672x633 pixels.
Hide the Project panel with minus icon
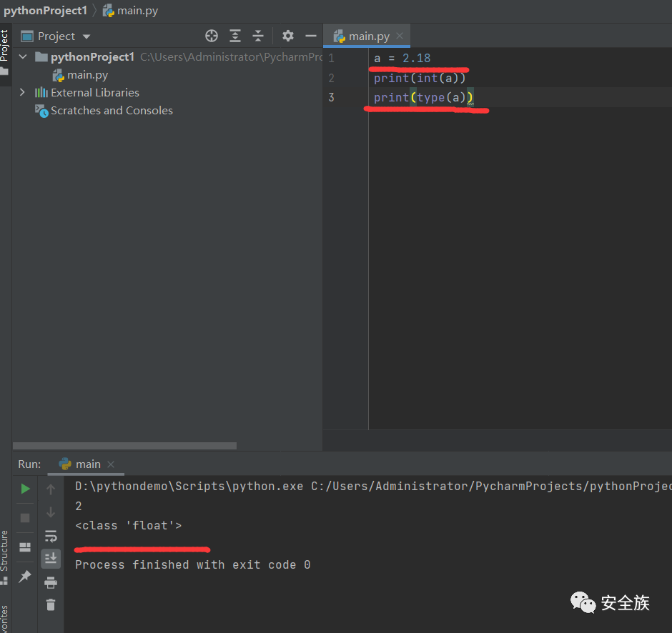(x=311, y=36)
